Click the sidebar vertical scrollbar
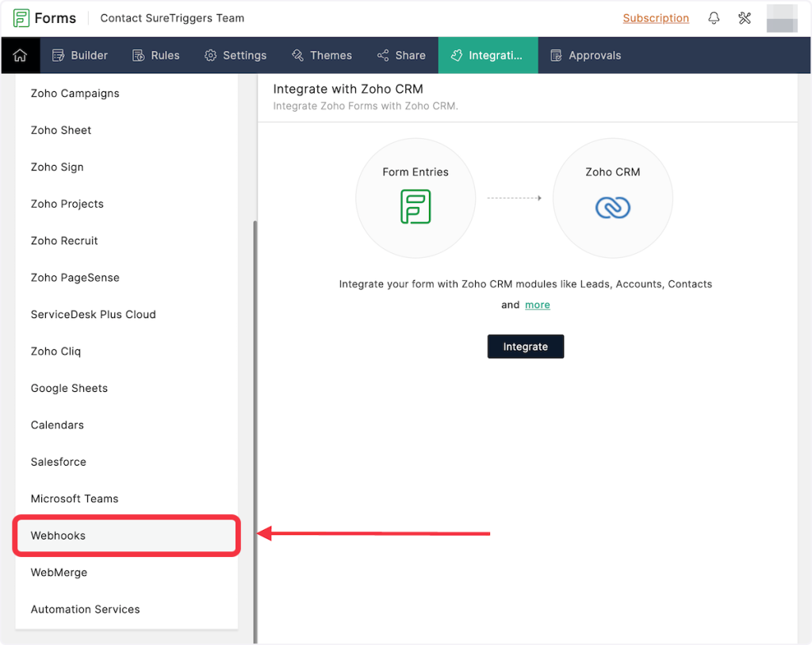Image resolution: width=812 pixels, height=645 pixels. tap(255, 428)
